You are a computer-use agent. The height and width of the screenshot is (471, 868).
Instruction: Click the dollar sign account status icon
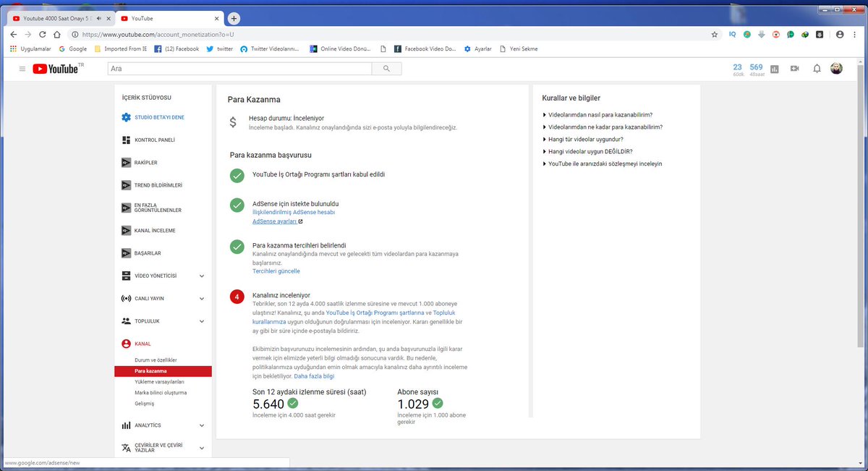(x=233, y=122)
